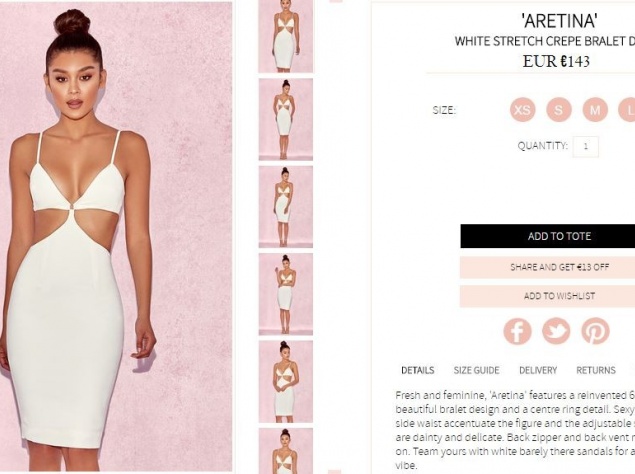Viewport: 635px width, 474px height.
Task: Select the second thumbnail showing full-length view
Action: (286, 120)
